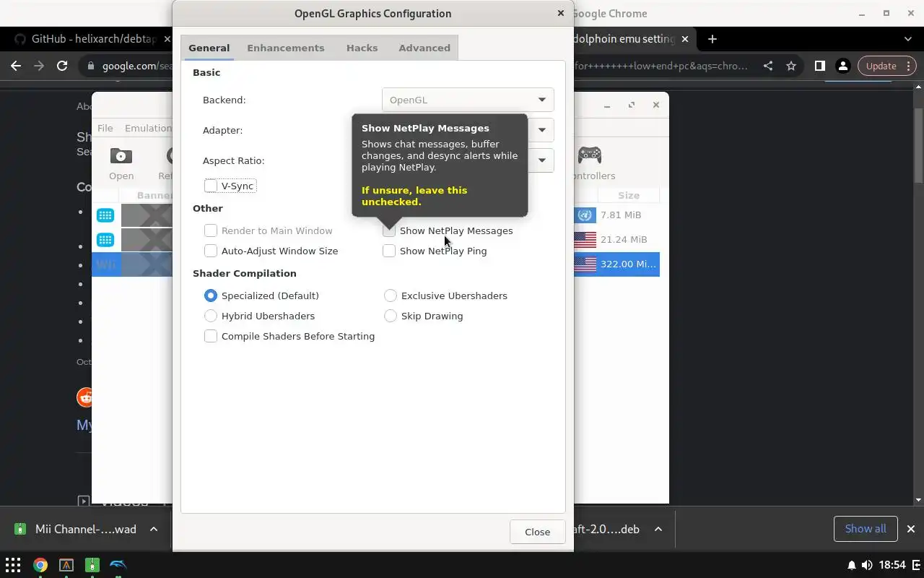Screen dimensions: 924x578
Task: Select Exclusive Ubershaders option
Action: coord(391,296)
